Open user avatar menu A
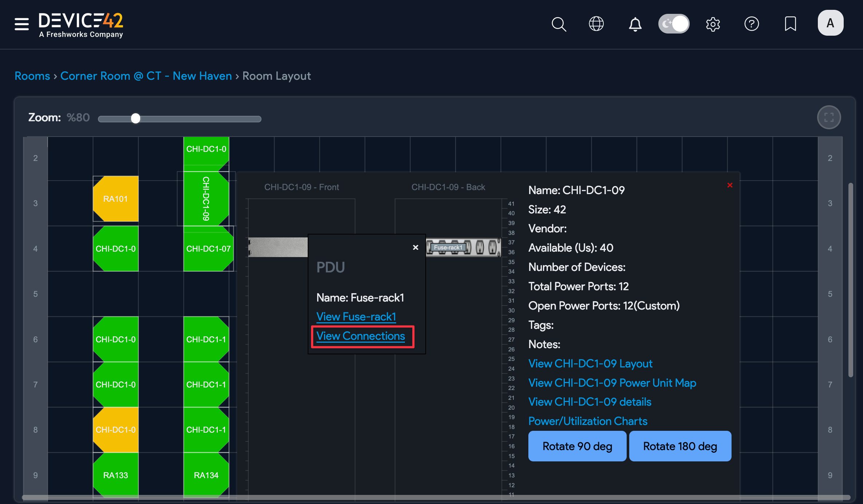The height and width of the screenshot is (504, 863). pyautogui.click(x=830, y=23)
